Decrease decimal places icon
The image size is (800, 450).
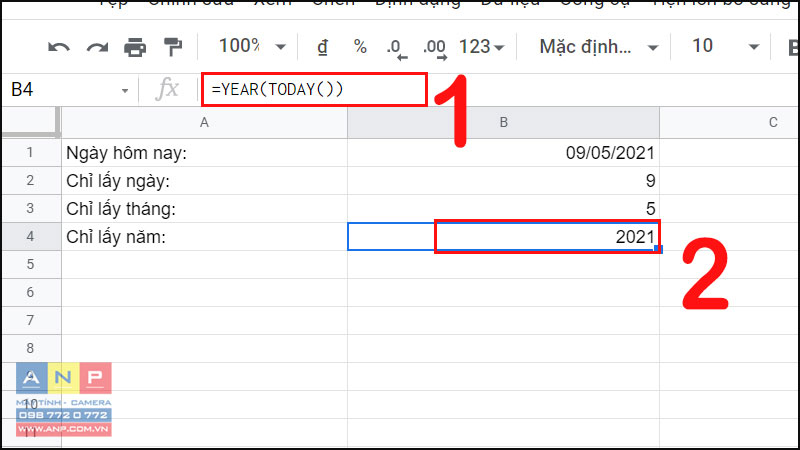coord(395,47)
